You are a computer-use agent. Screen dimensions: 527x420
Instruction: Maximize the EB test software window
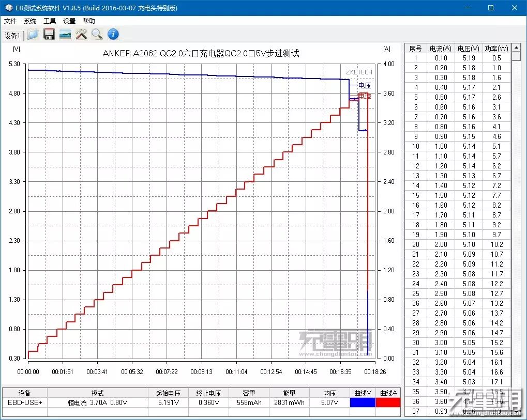click(x=491, y=8)
